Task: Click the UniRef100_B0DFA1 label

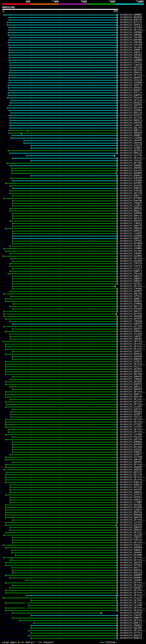Action: [131, 188]
